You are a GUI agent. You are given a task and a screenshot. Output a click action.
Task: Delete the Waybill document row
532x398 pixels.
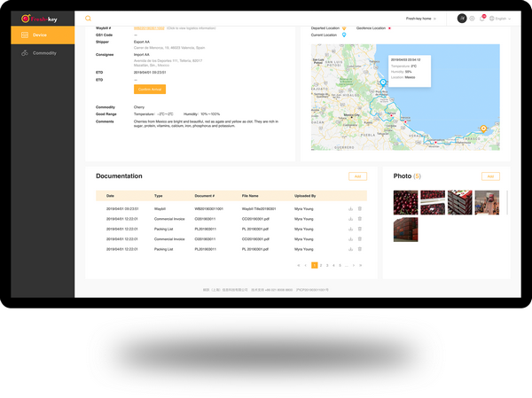point(360,208)
